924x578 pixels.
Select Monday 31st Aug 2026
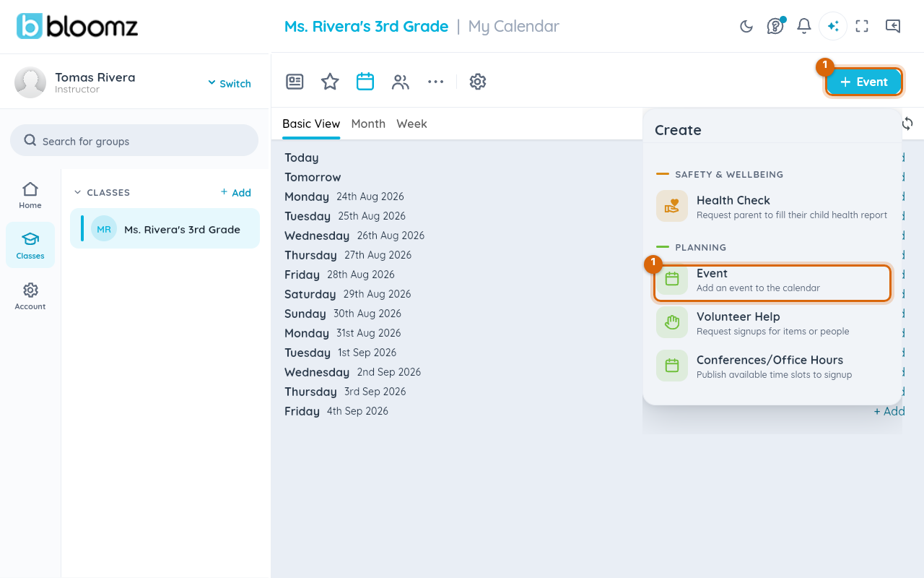pos(343,333)
